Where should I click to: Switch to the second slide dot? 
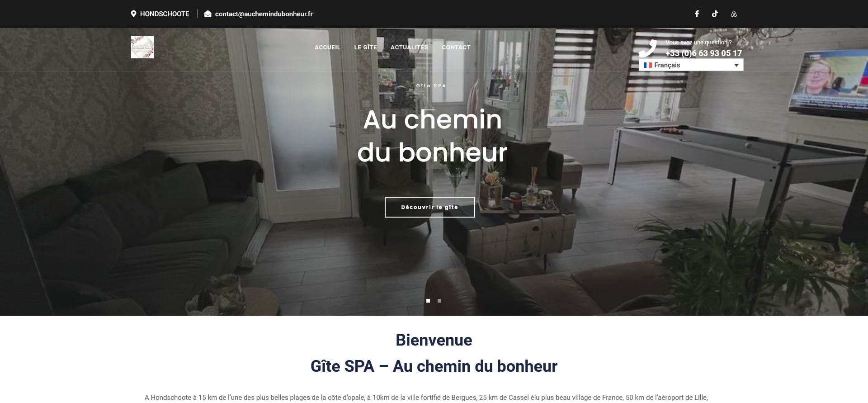pyautogui.click(x=439, y=301)
